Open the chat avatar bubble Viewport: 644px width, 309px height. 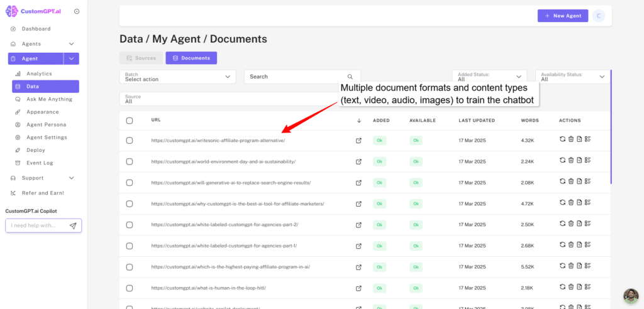631,296
